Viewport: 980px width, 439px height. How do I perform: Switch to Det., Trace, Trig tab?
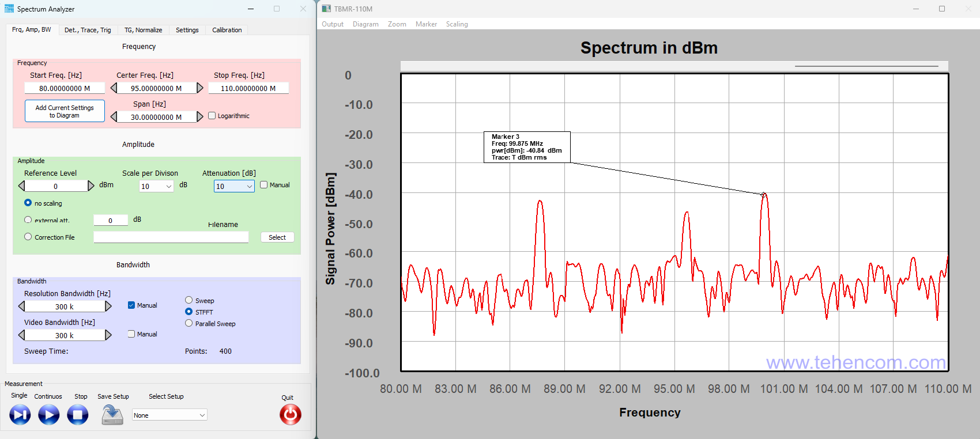pos(88,30)
